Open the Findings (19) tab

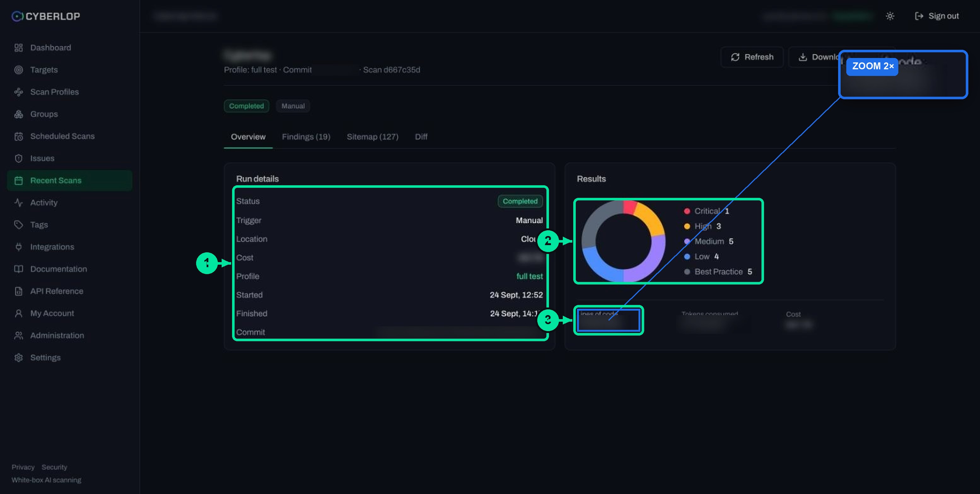coord(306,137)
